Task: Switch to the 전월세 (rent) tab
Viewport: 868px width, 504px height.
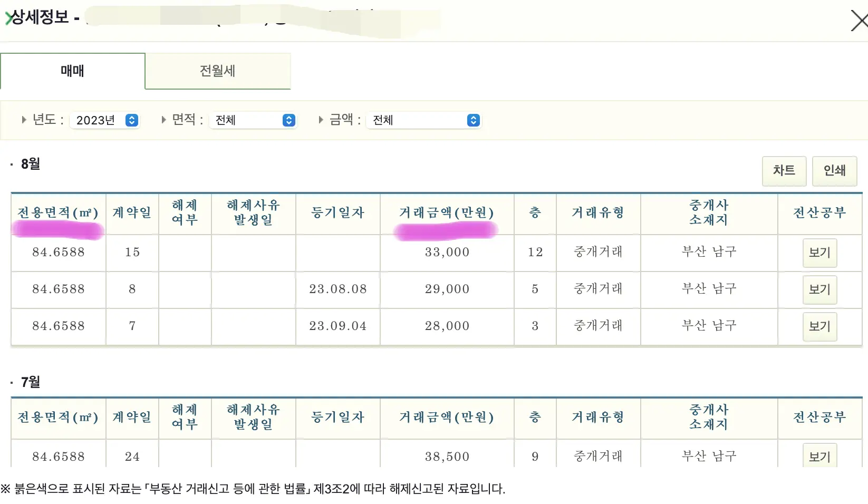Action: 217,71
